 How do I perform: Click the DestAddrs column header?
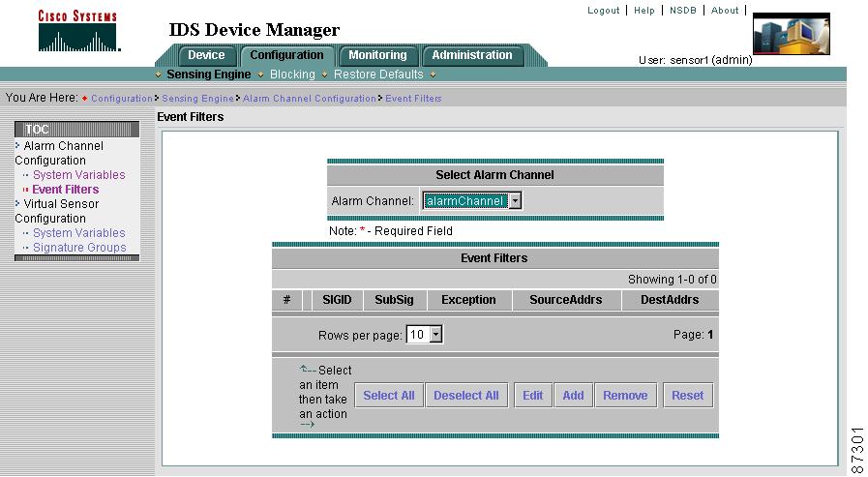click(670, 300)
